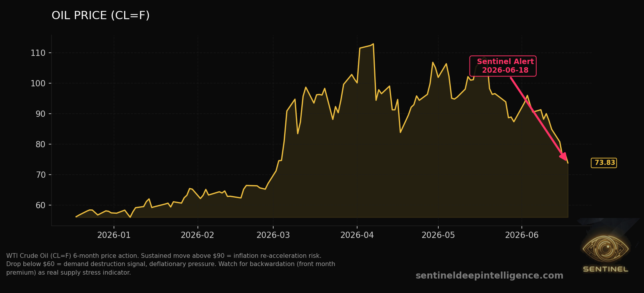Click the y-axis label 60

click(41, 205)
